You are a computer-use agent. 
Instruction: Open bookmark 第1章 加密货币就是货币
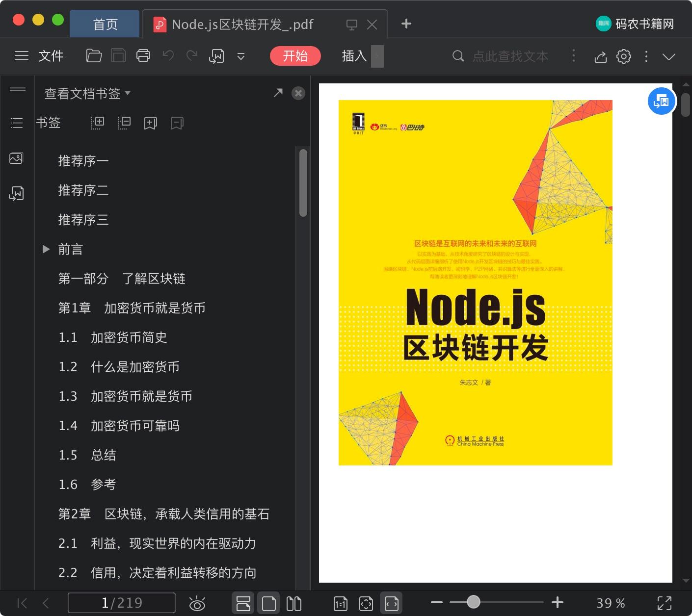click(132, 308)
